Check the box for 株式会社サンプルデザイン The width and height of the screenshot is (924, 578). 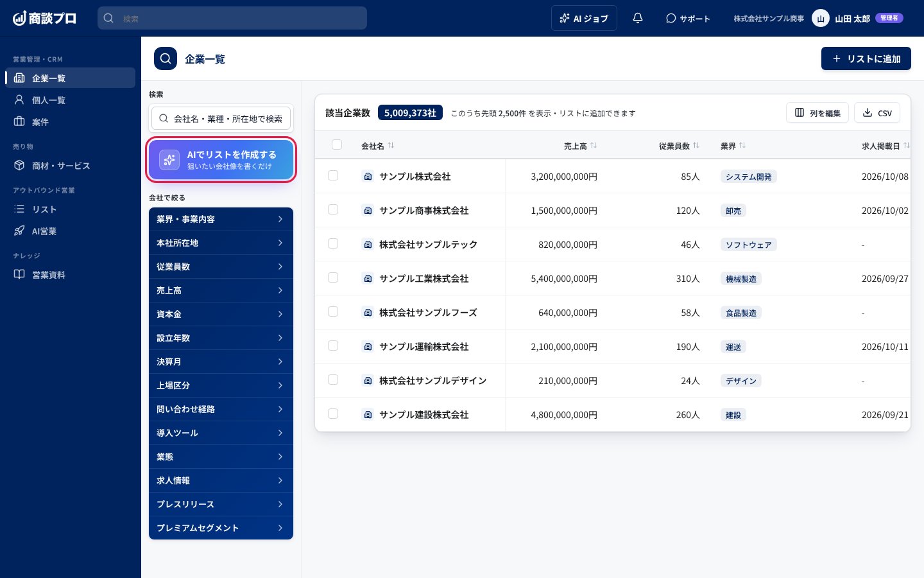[333, 380]
